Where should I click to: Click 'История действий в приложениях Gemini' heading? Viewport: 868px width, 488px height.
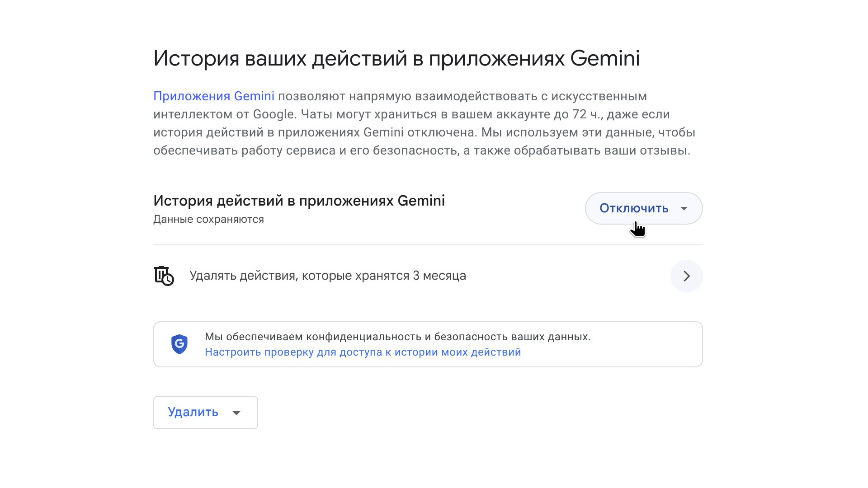(x=299, y=201)
